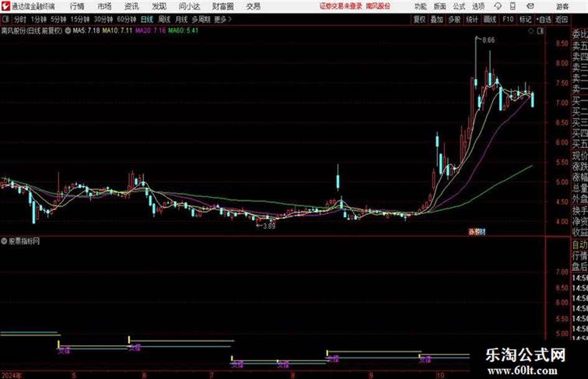Expand the main chart indicator dropdown arrow
Viewport: 588px width, 379px height.
[68, 30]
